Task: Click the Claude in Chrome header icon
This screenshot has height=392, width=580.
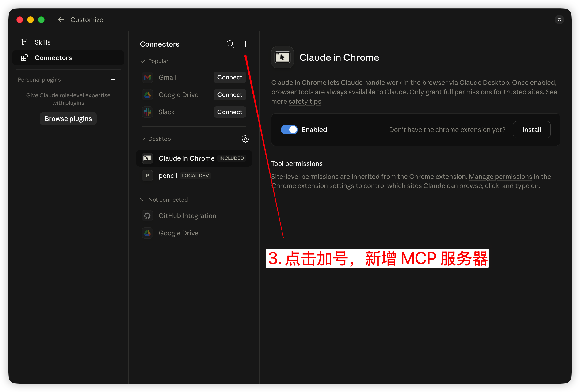Action: pyautogui.click(x=282, y=57)
